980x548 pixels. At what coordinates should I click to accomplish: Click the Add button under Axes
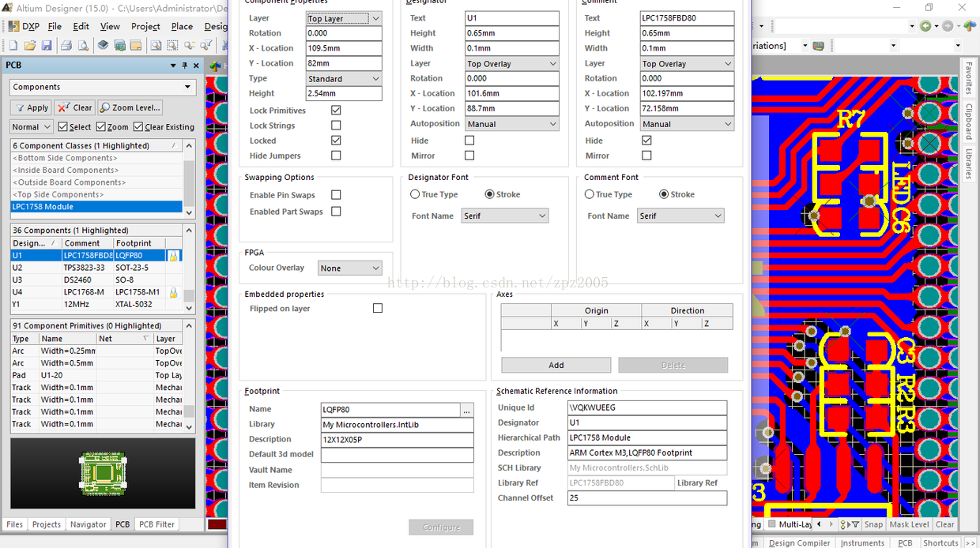tap(556, 365)
